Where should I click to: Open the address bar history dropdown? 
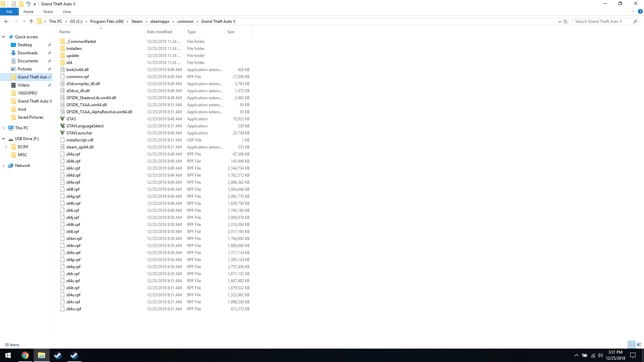pyautogui.click(x=559, y=21)
